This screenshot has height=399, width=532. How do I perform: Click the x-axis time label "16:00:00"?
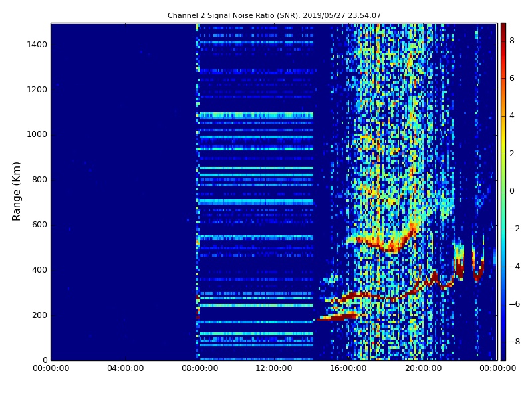pos(348,368)
